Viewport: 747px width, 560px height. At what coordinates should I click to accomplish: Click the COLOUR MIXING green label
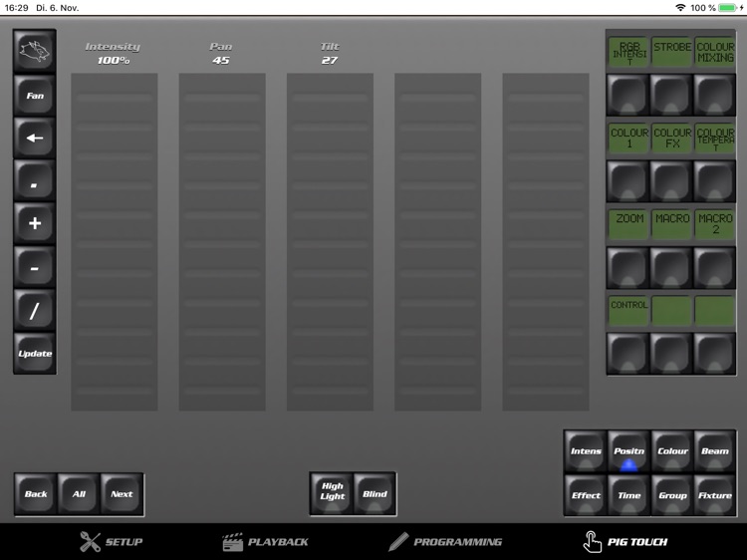pyautogui.click(x=715, y=52)
